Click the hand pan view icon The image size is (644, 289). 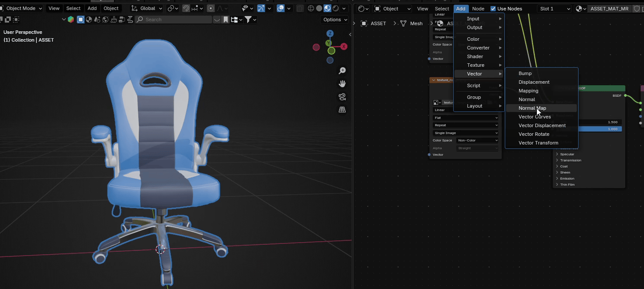342,84
